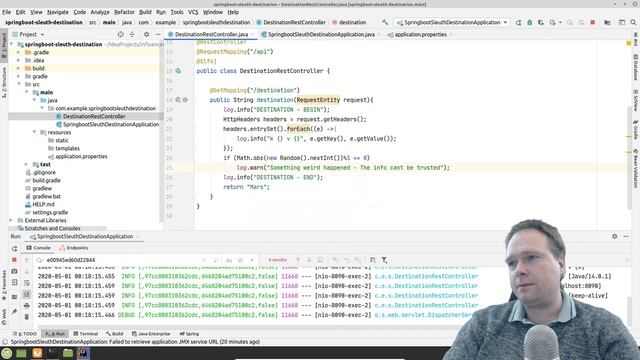Open TODO tool window

click(x=25, y=333)
